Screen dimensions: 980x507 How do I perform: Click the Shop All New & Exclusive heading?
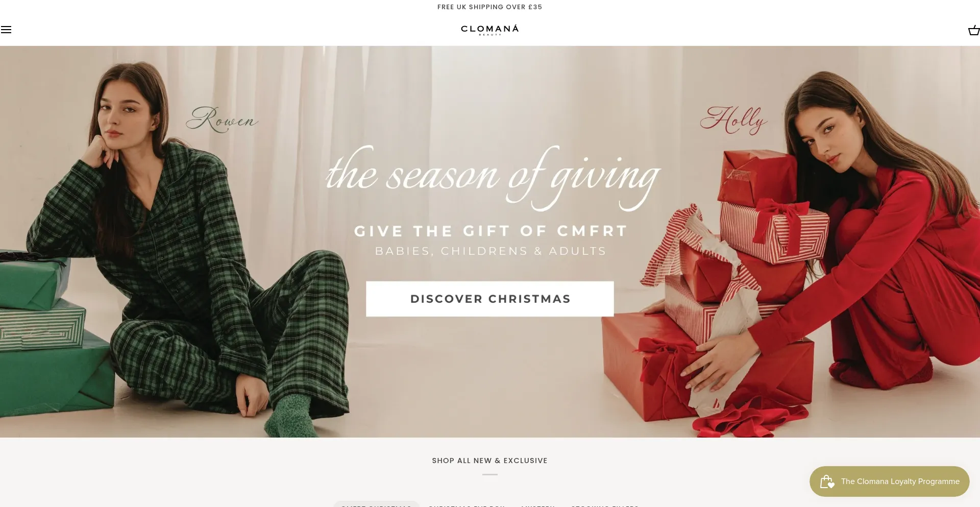(x=489, y=461)
